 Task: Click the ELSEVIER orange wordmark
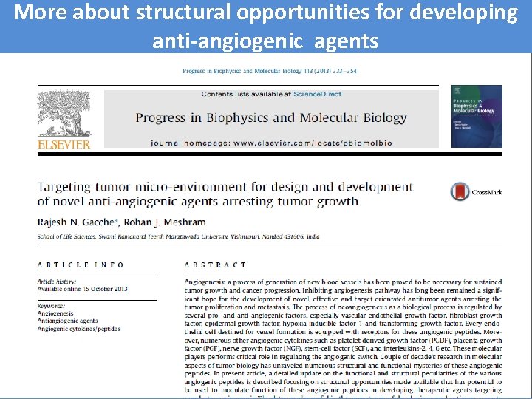point(64,145)
